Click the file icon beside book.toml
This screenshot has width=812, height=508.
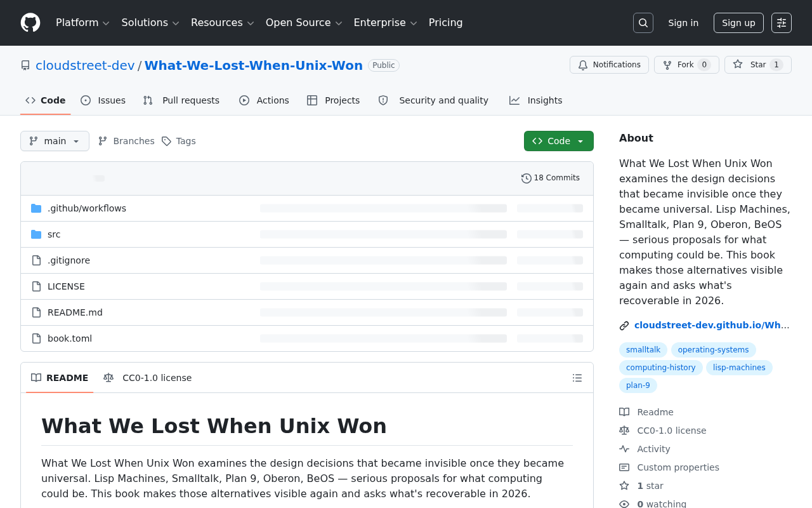pos(36,338)
